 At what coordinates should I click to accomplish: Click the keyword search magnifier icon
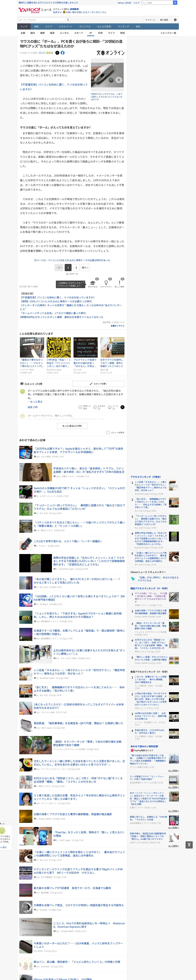(x=68, y=20)
